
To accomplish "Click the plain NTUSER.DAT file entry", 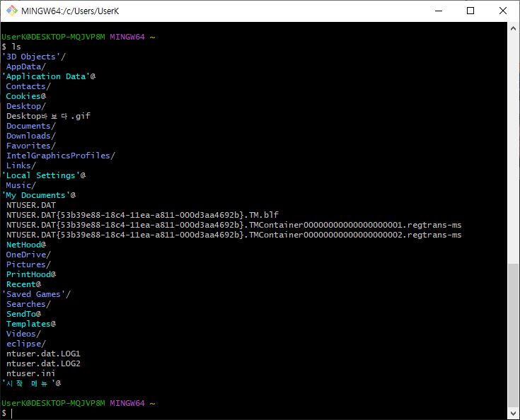I will point(31,205).
